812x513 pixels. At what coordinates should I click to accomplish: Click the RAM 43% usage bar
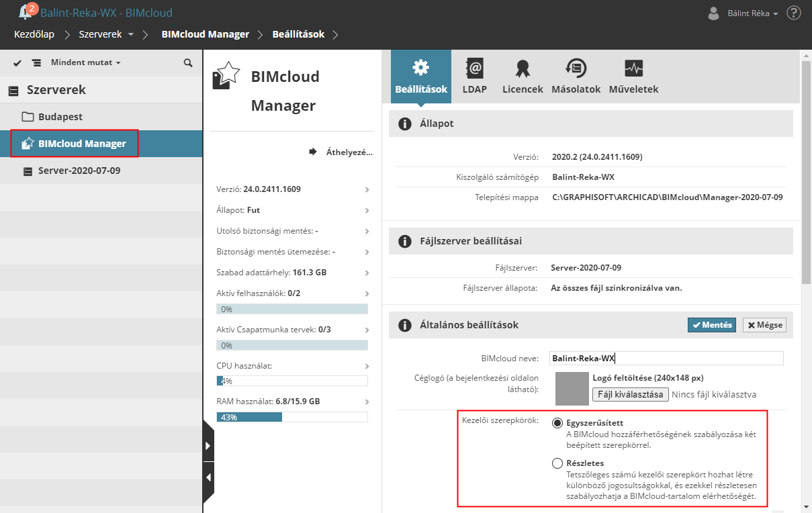click(x=292, y=417)
